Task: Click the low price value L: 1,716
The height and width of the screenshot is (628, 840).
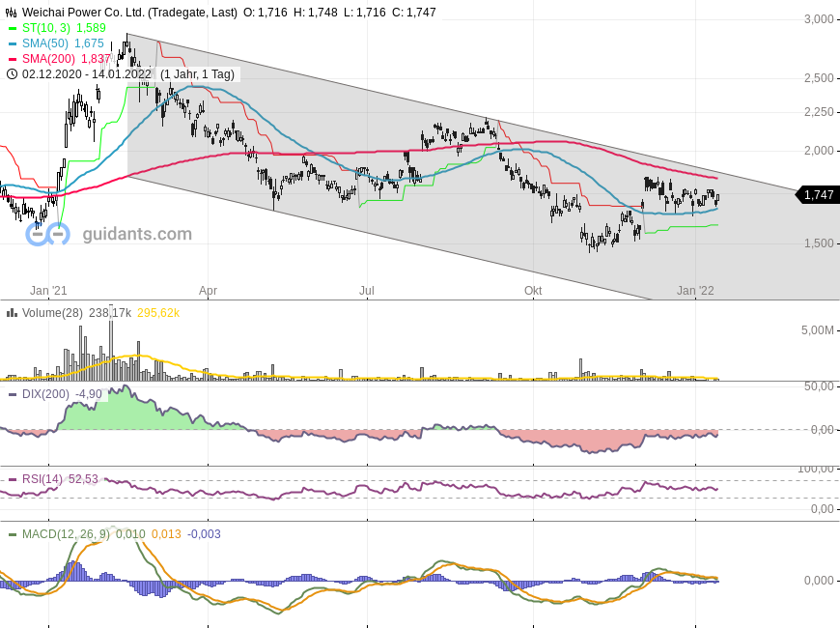Action: [x=364, y=13]
